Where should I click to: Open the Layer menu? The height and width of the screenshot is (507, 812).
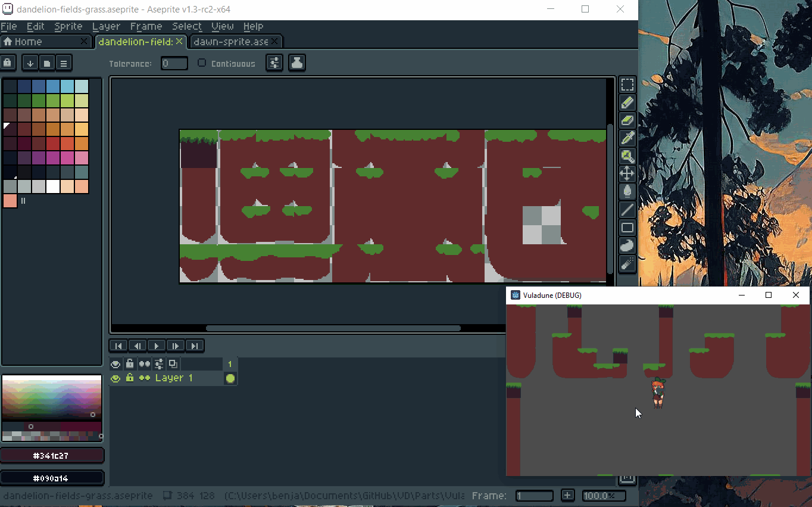click(106, 26)
